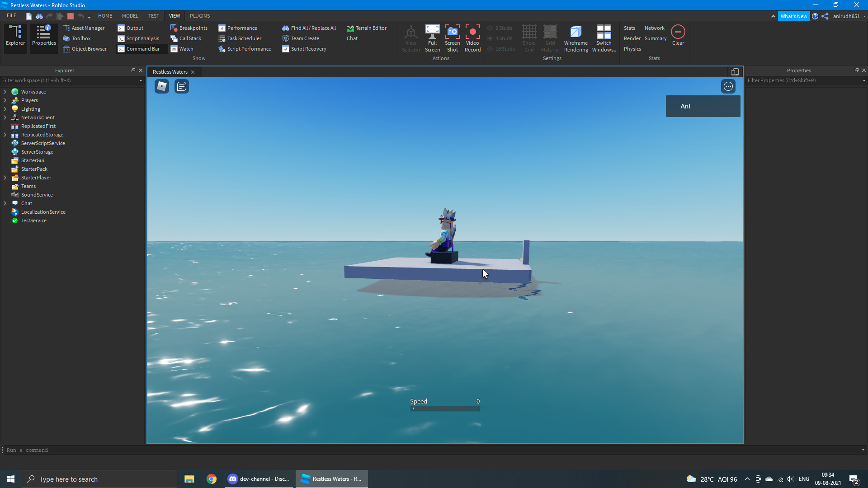This screenshot has height=488, width=868.
Task: Open the Watch window
Action: point(182,49)
